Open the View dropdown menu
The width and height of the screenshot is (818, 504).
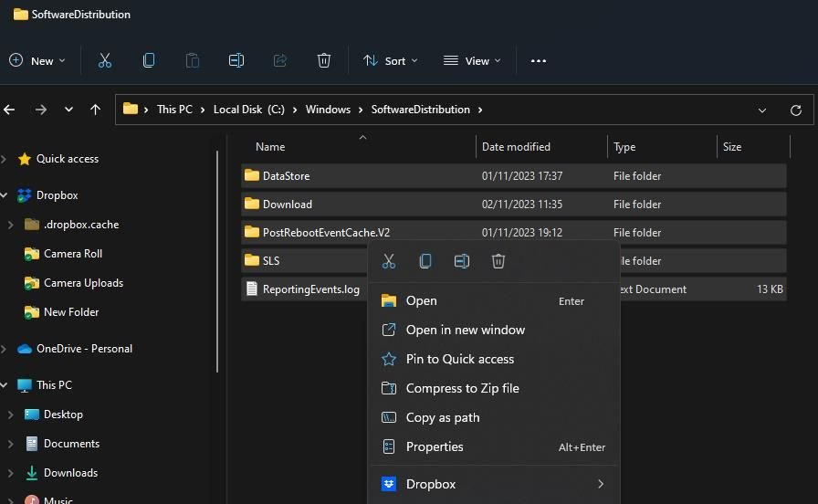point(472,60)
